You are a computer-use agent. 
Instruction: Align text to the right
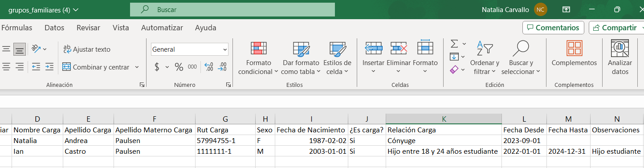click(x=19, y=67)
